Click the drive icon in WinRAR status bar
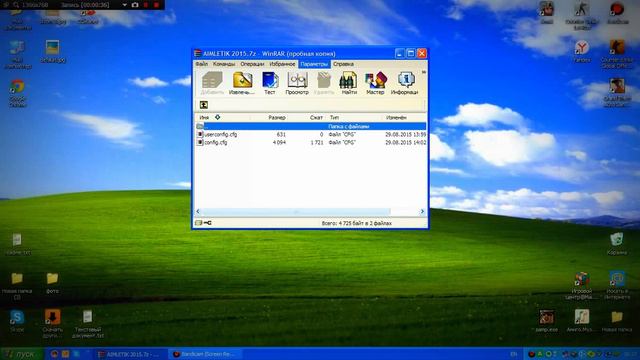640x360 pixels. pos(198,223)
